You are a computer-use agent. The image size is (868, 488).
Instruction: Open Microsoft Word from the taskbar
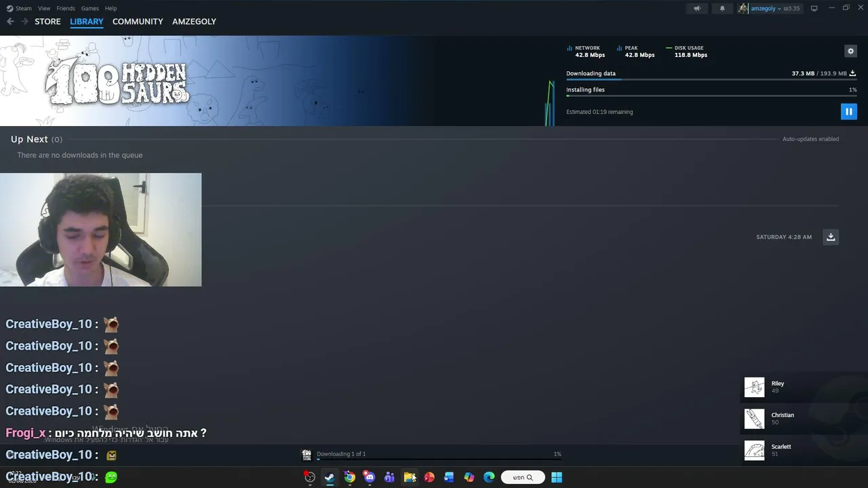tap(449, 477)
